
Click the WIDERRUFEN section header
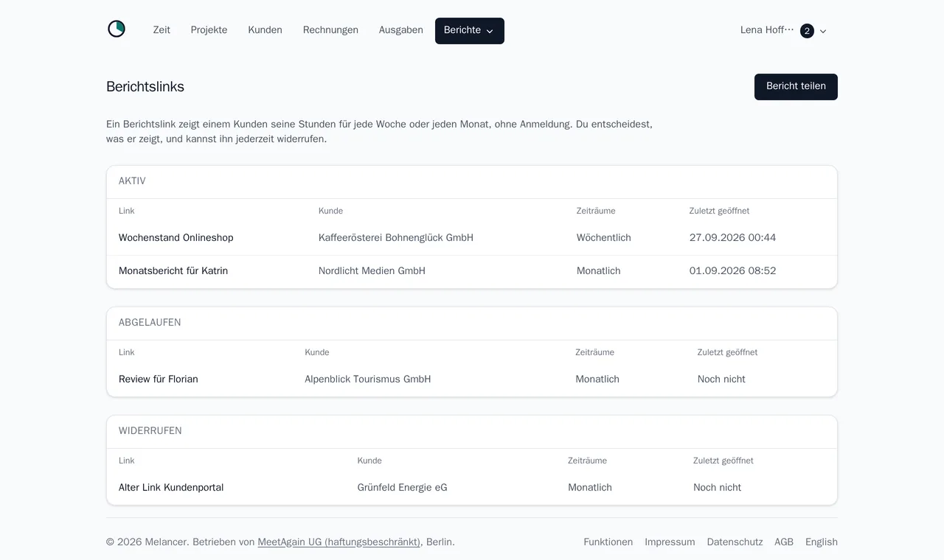(150, 431)
